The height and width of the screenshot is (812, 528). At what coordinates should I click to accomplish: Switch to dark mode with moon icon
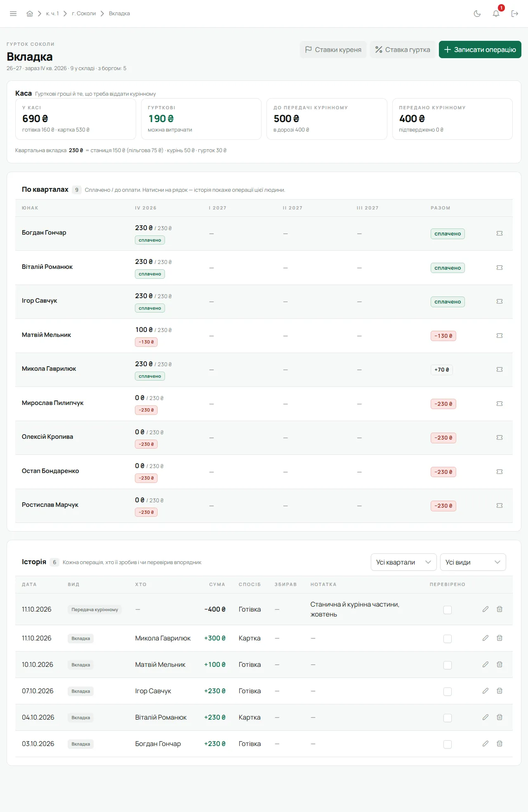pyautogui.click(x=477, y=14)
